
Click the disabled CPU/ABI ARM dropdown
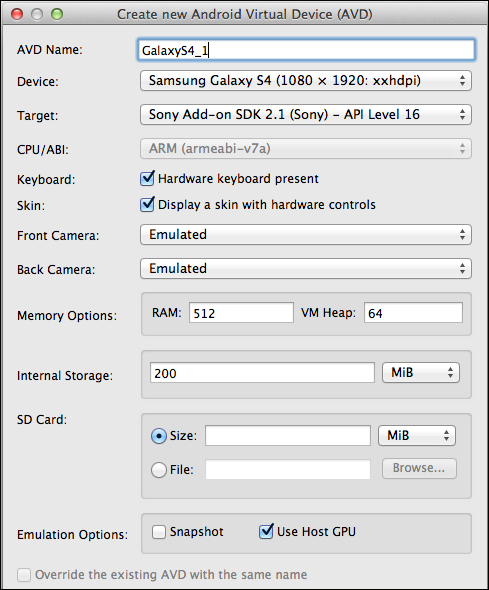pyautogui.click(x=306, y=149)
